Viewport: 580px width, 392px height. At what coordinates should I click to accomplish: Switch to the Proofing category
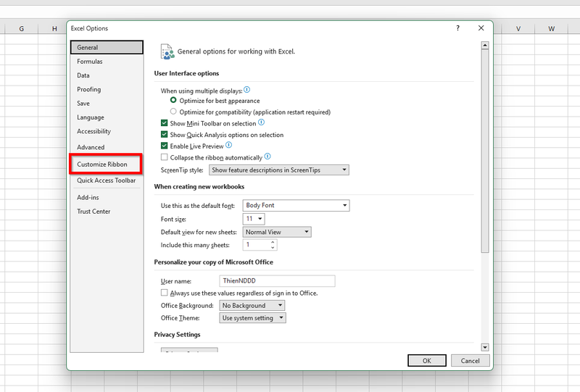[107, 90]
